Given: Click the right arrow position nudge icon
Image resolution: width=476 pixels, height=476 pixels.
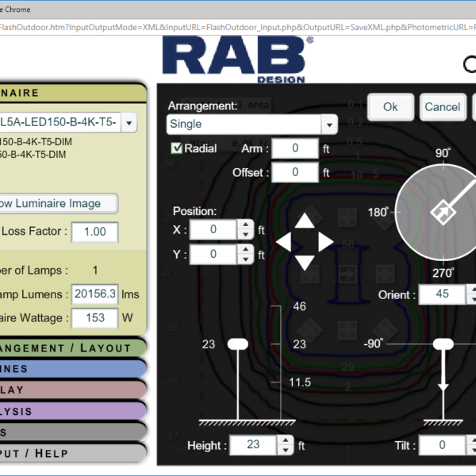Looking at the screenshot, I should pos(325,242).
